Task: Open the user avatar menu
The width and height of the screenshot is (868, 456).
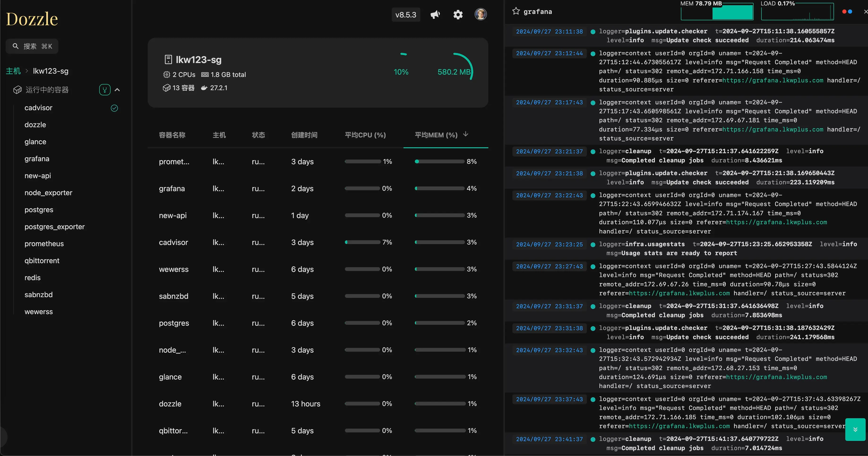Action: tap(481, 14)
